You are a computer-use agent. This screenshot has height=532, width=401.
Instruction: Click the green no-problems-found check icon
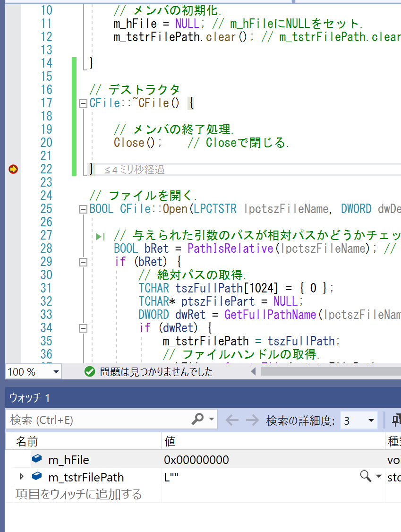[x=90, y=371]
